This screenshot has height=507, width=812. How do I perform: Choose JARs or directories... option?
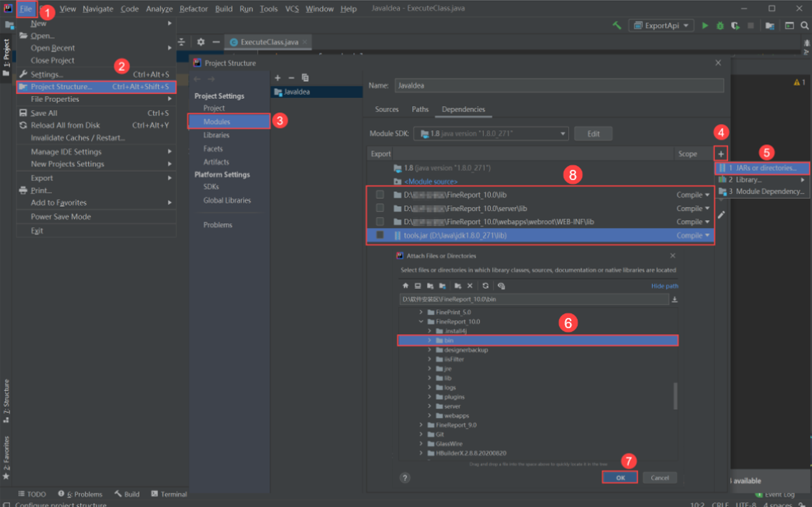point(762,168)
